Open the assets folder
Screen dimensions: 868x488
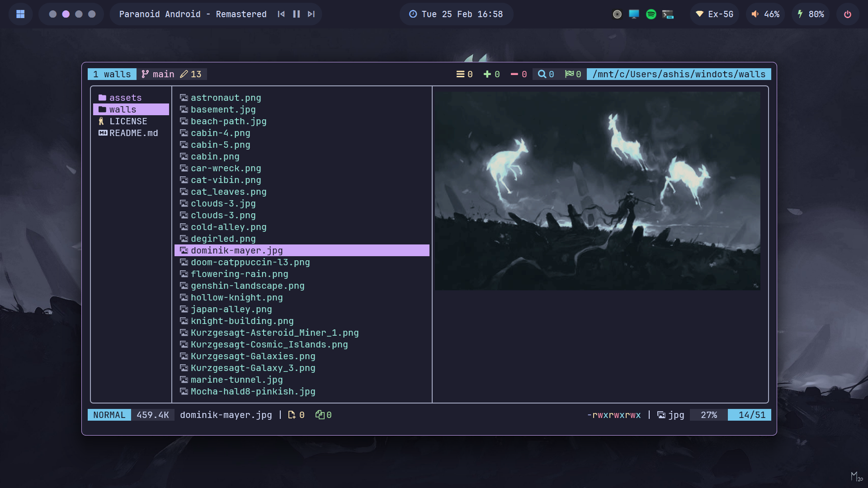[x=125, y=98]
